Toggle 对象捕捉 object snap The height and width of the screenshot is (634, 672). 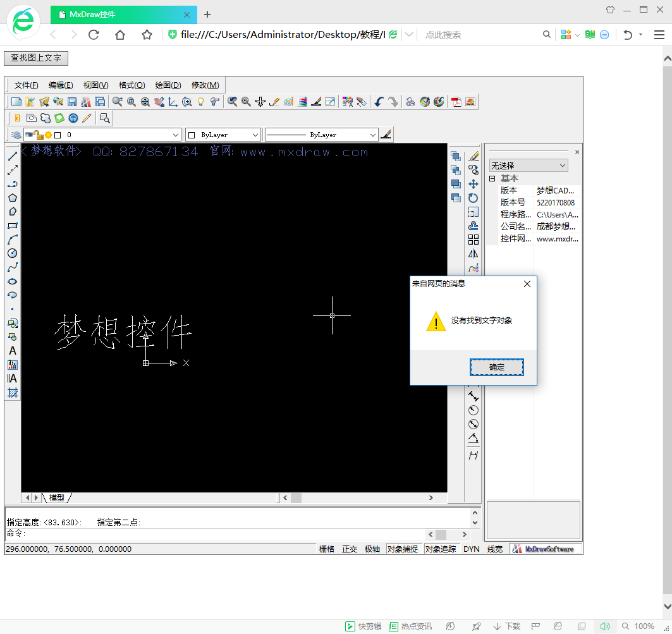403,549
